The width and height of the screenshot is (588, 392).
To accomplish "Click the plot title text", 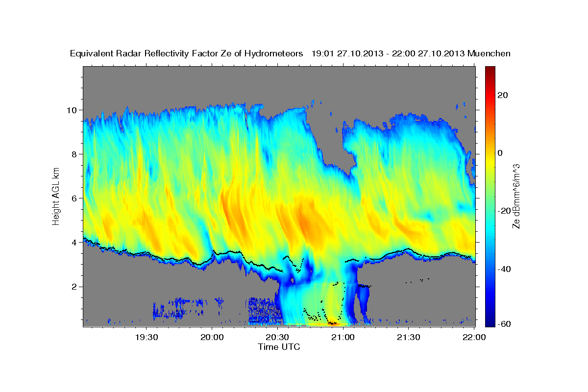I will [290, 53].
